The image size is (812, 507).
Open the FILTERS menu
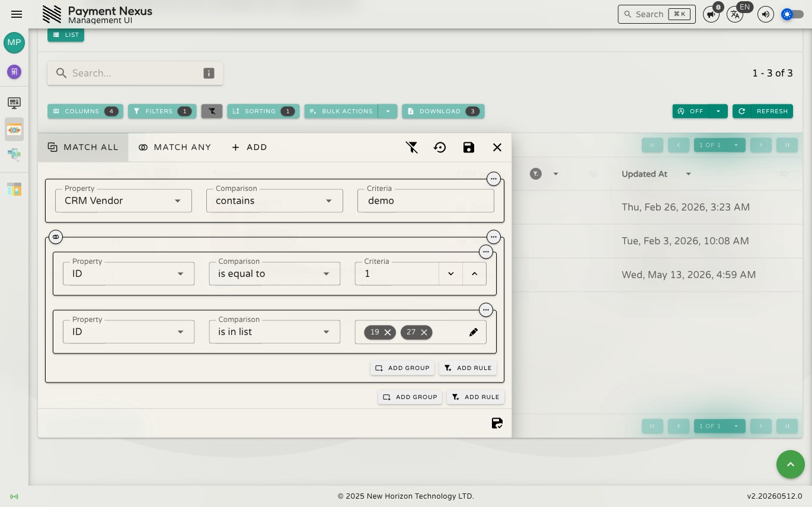pyautogui.click(x=162, y=111)
